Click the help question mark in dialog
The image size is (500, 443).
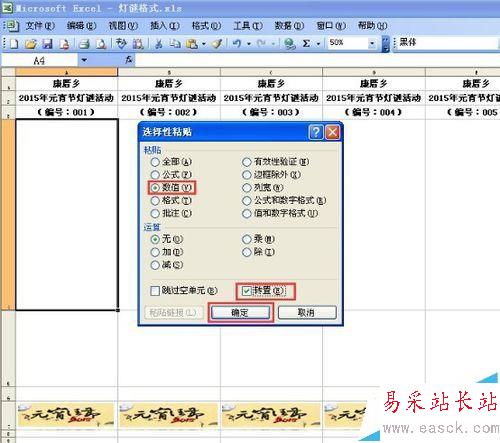315,132
